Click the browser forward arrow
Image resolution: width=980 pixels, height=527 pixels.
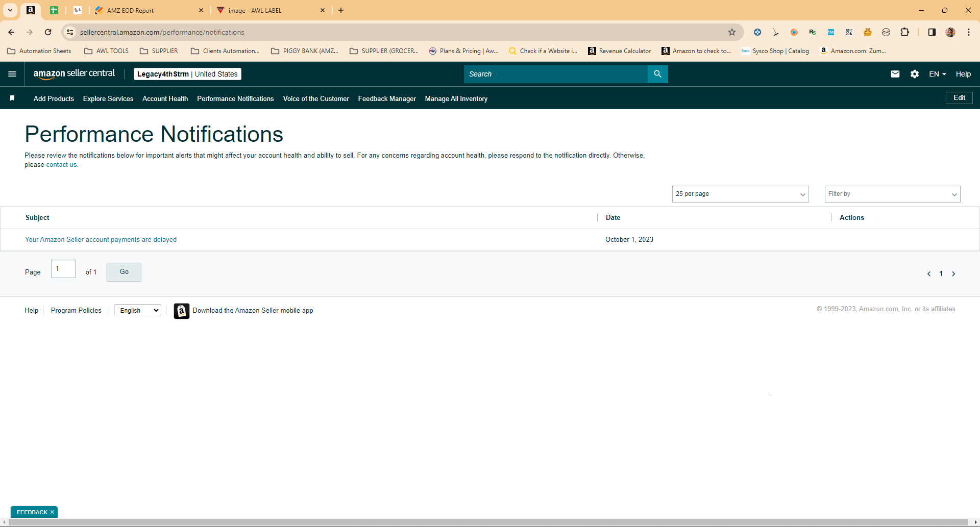click(x=30, y=32)
